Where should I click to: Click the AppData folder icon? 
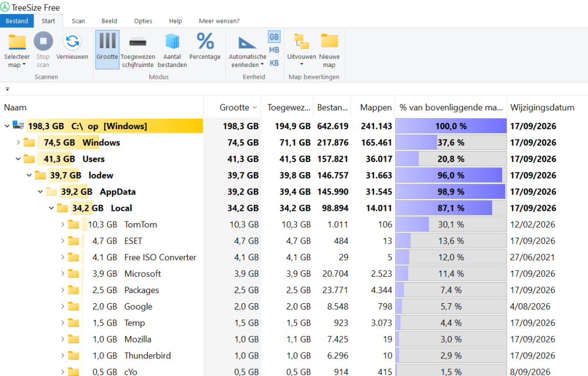click(x=51, y=192)
